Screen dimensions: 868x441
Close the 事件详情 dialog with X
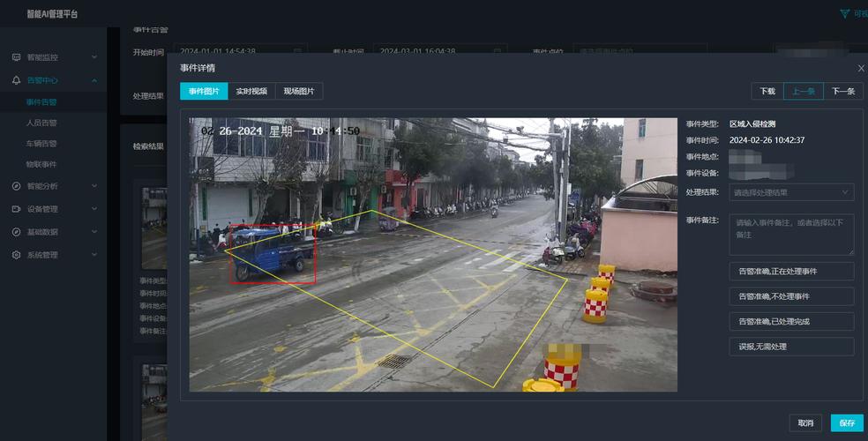click(x=861, y=68)
